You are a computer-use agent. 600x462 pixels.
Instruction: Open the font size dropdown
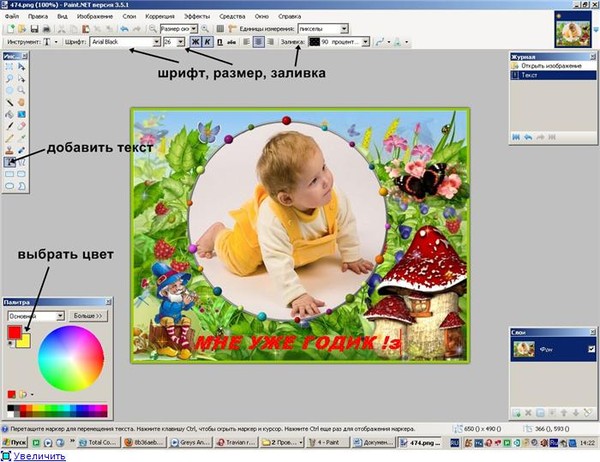pyautogui.click(x=181, y=42)
